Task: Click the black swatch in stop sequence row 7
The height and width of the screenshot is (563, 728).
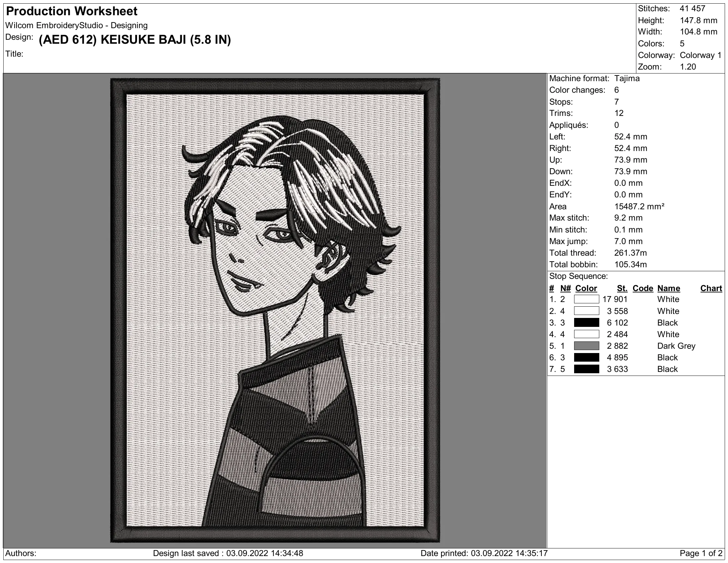Action: tap(586, 369)
